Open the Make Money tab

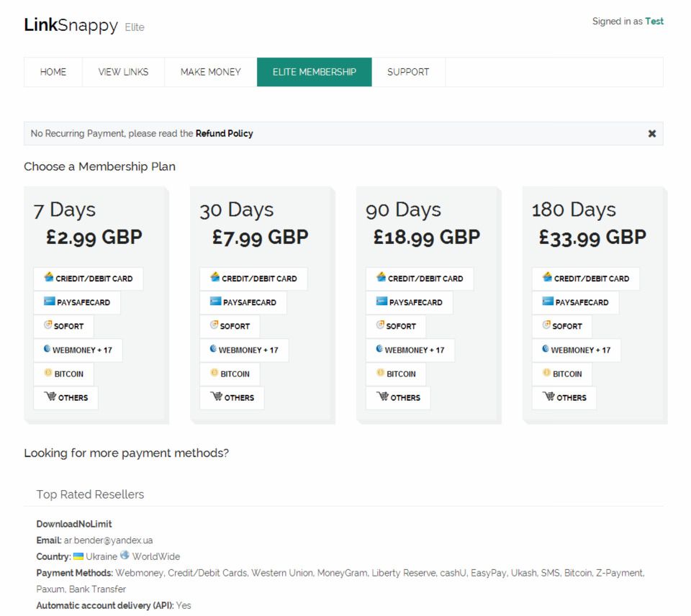pyautogui.click(x=210, y=72)
